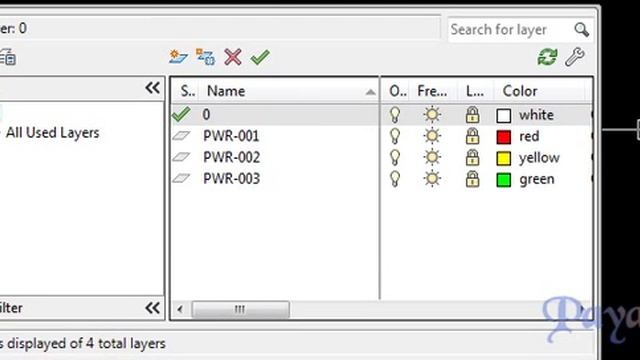Toggle the On lightbulb for layer PWR-002
The width and height of the screenshot is (640, 360).
point(395,158)
